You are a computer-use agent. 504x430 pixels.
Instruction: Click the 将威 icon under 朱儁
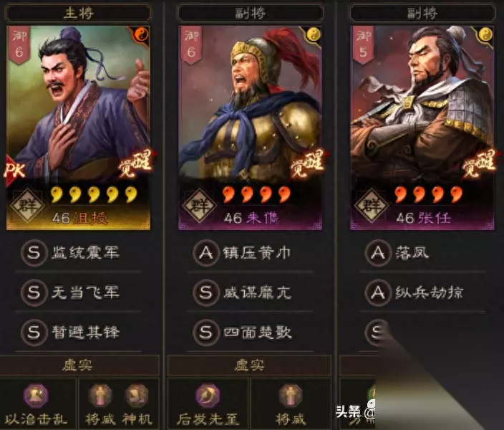(290, 396)
